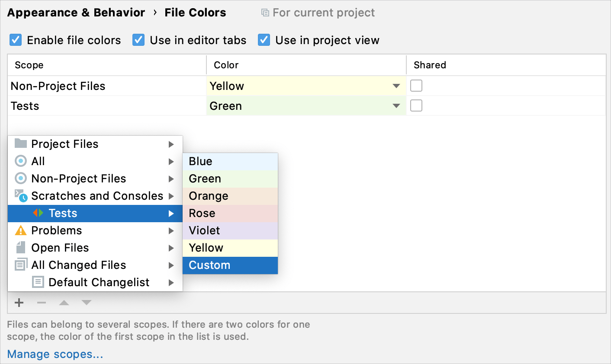Click the Tests scope icon
This screenshot has height=364, width=611.
[x=39, y=213]
